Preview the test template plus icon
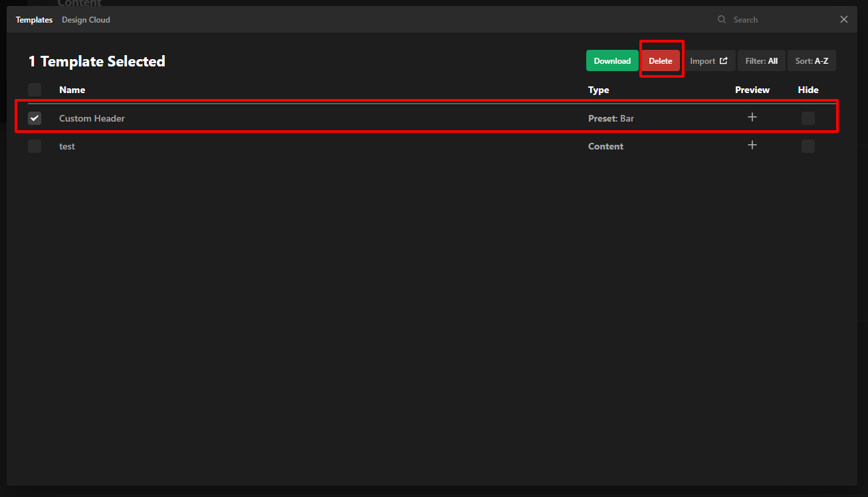 pyautogui.click(x=752, y=145)
